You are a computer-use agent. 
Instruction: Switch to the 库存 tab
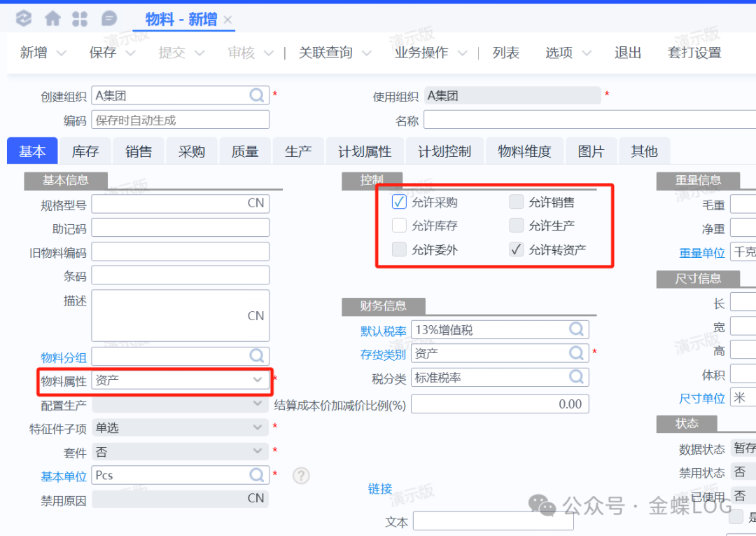(85, 151)
